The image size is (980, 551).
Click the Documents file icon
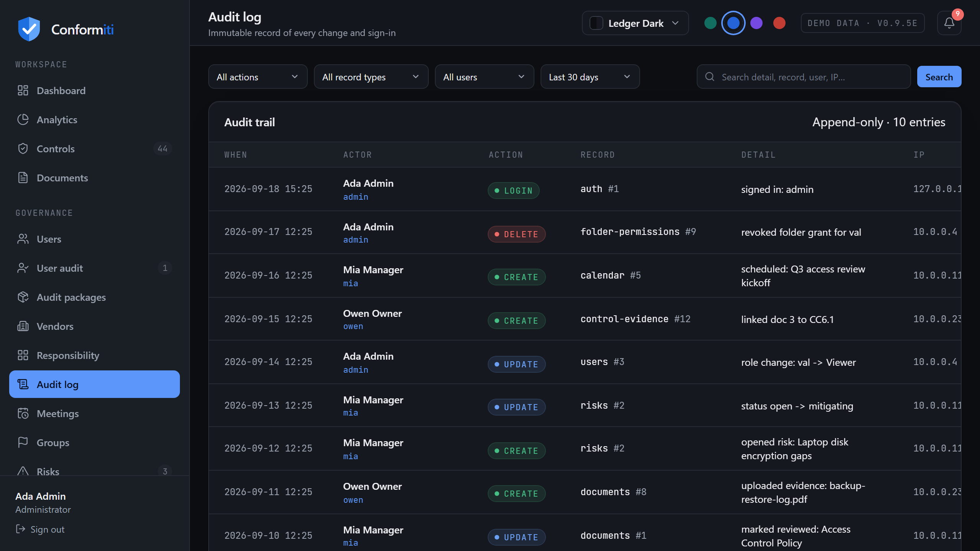click(23, 178)
